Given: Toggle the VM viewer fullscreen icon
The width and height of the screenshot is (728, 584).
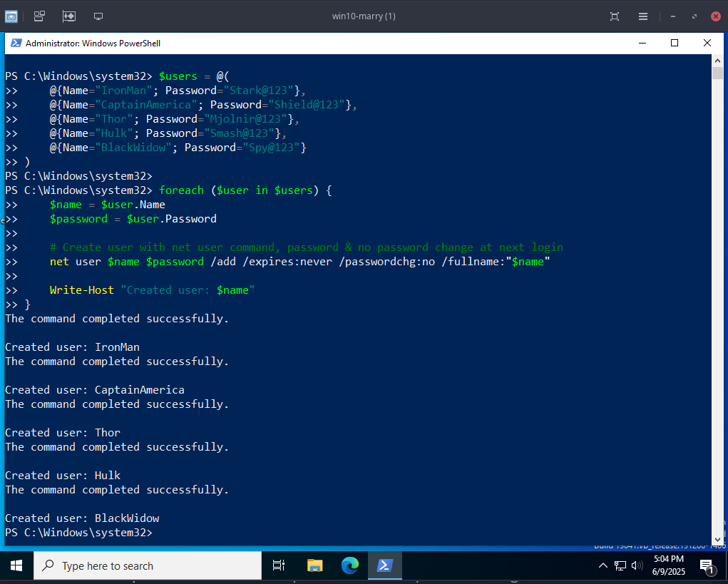Looking at the screenshot, I should (615, 16).
